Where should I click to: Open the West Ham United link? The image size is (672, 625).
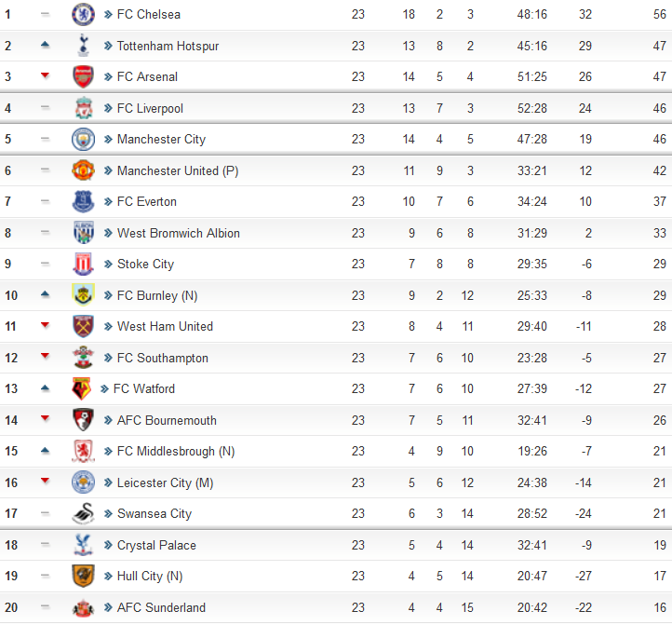(165, 326)
